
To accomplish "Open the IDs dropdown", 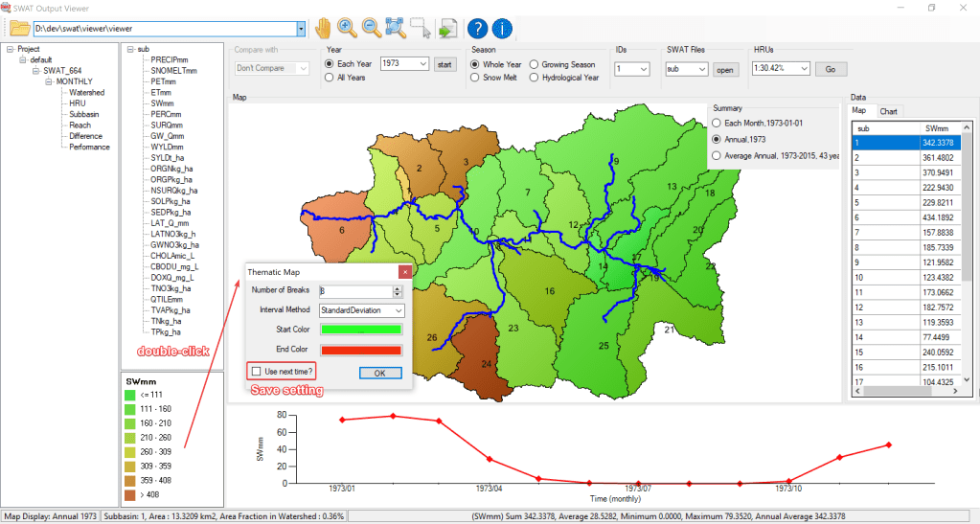I will 644,69.
